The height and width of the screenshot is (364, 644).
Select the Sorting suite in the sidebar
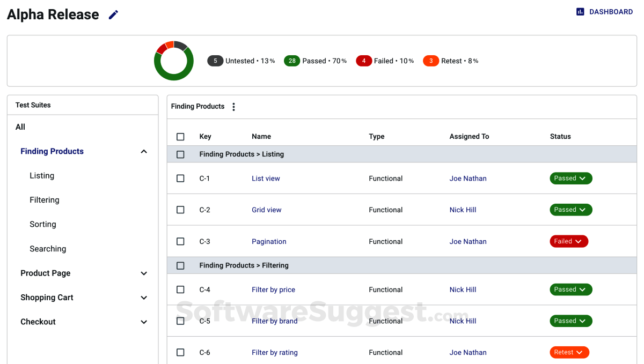(43, 224)
